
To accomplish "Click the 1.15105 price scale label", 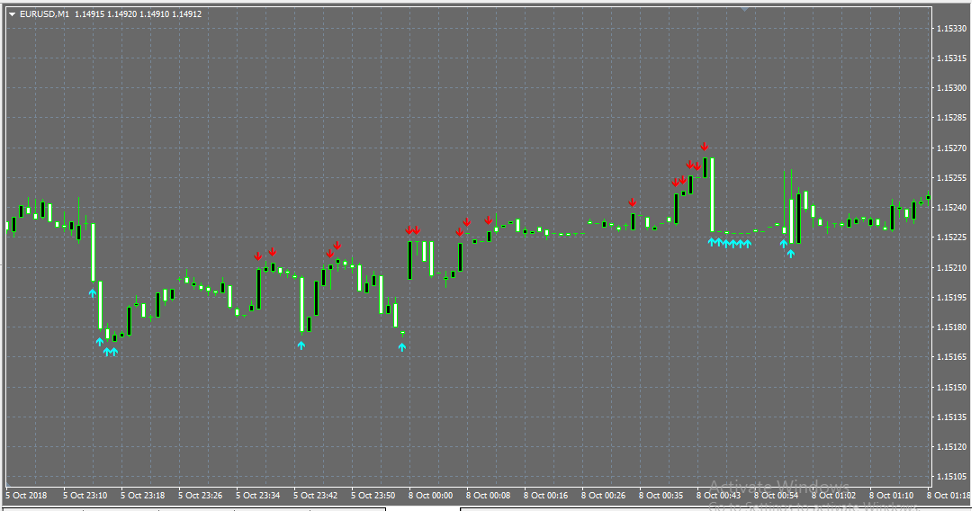I will pyautogui.click(x=950, y=477).
